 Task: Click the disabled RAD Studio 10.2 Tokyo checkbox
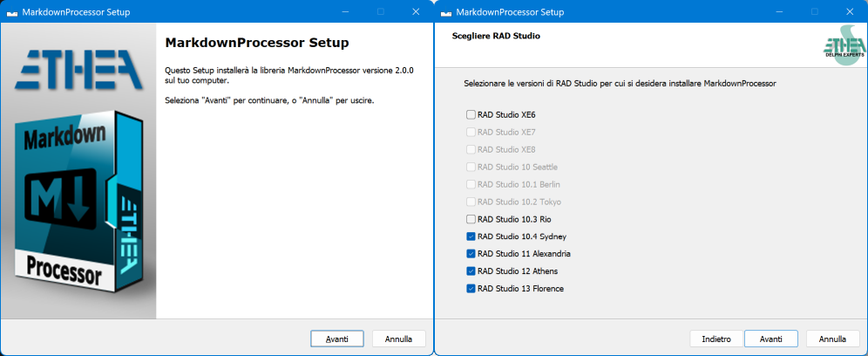coord(471,202)
